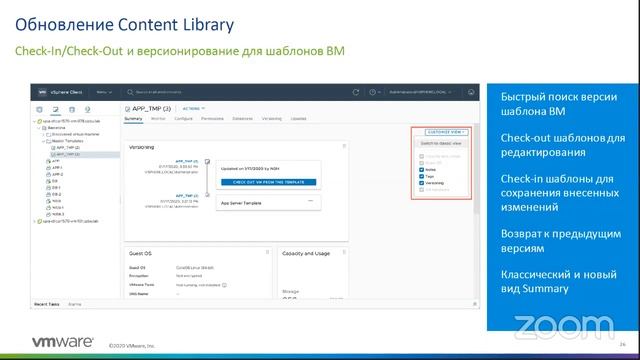This screenshot has height=360, width=640.
Task: Open the CUSTOMIZE VIEW dropdown
Action: (446, 132)
